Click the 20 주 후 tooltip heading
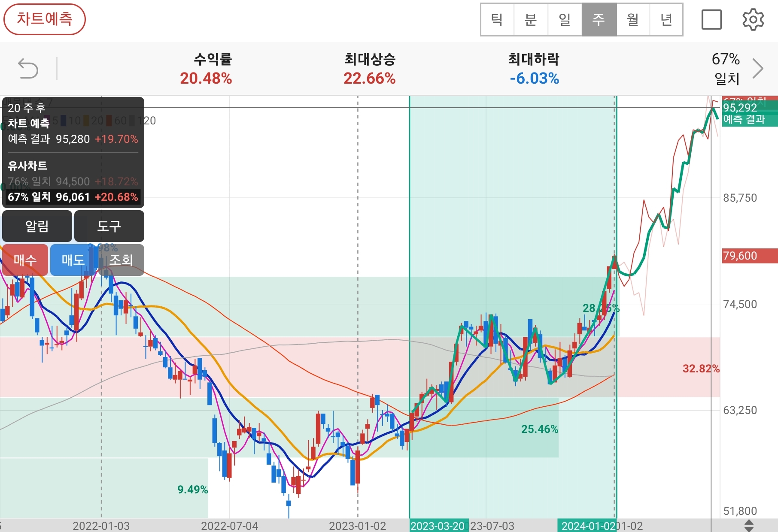778x532 pixels. 27,108
